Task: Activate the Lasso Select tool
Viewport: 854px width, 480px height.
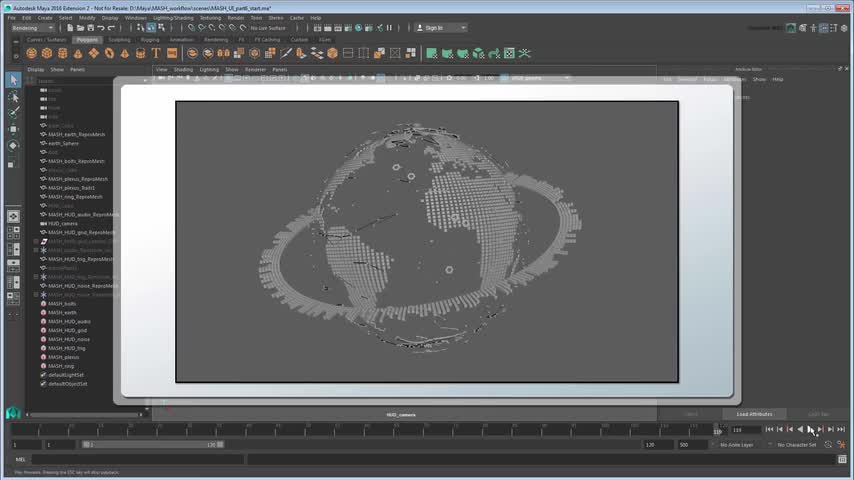Action: pyautogui.click(x=14, y=97)
